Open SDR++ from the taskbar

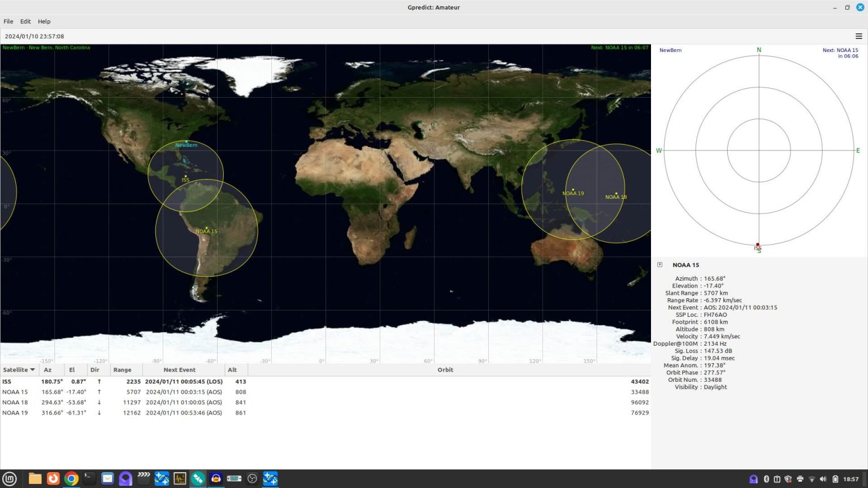[x=162, y=478]
